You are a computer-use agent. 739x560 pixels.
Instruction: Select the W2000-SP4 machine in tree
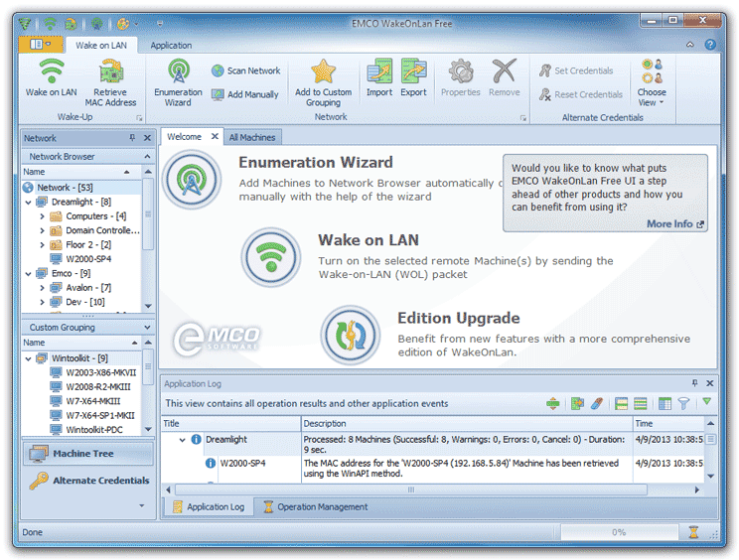(88, 259)
